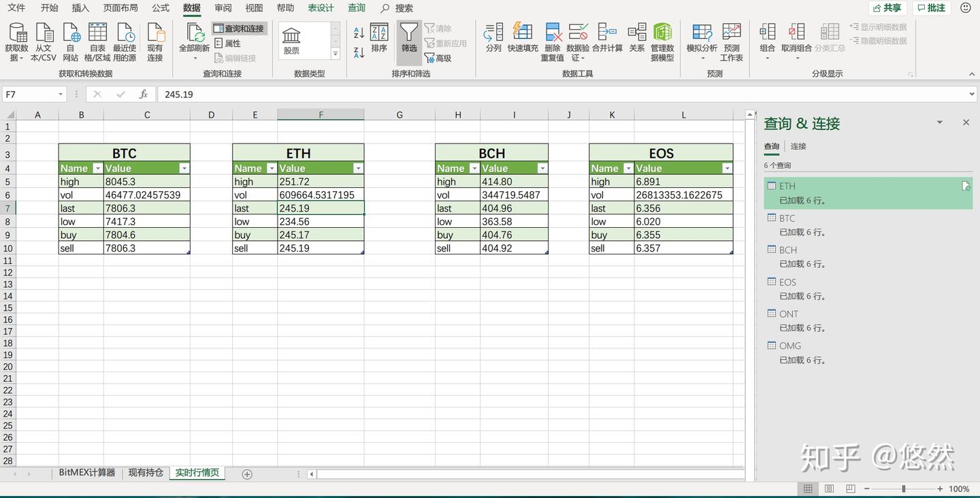980x498 pixels.
Task: Sort ascending with the A-Z icon
Action: tap(359, 32)
